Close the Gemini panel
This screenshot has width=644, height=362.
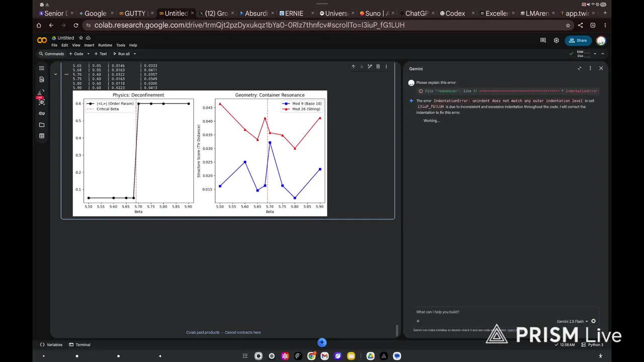click(x=601, y=68)
